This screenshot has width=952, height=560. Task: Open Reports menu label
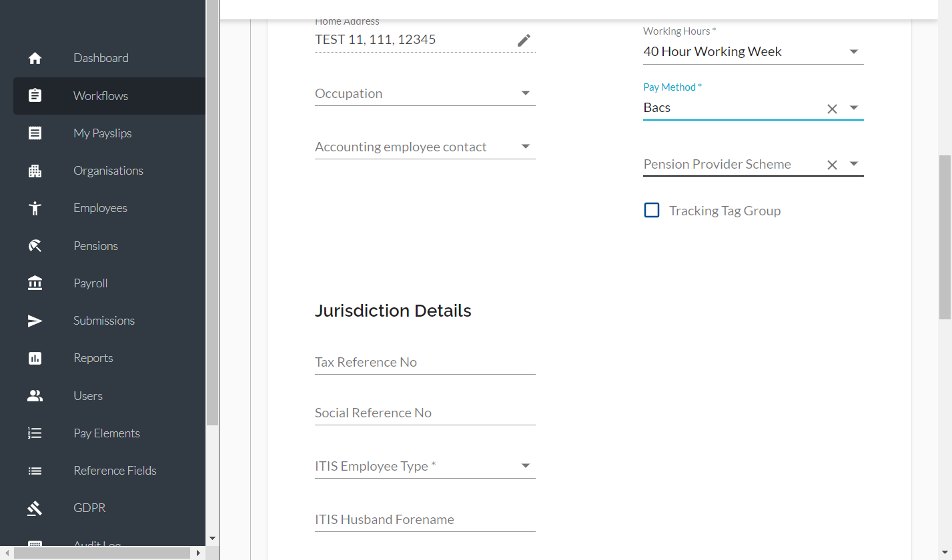coord(93,358)
